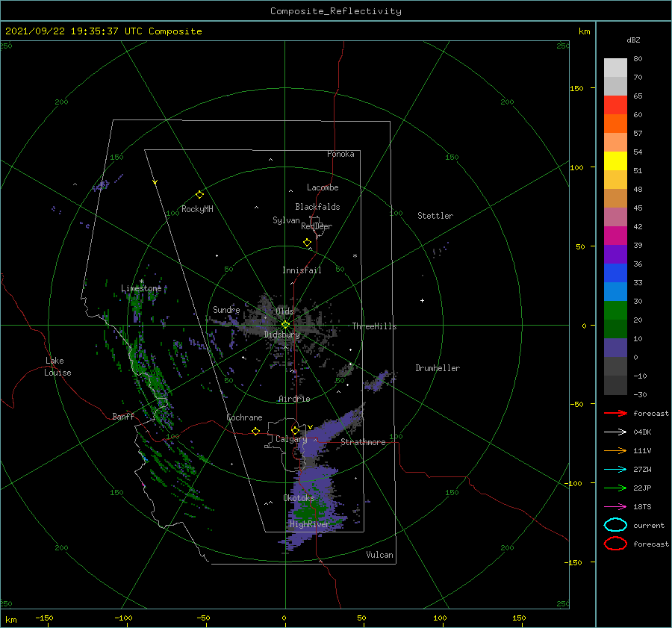Screen dimensions: 672x628
Task: Click the Innisfail city label
Action: tap(302, 270)
